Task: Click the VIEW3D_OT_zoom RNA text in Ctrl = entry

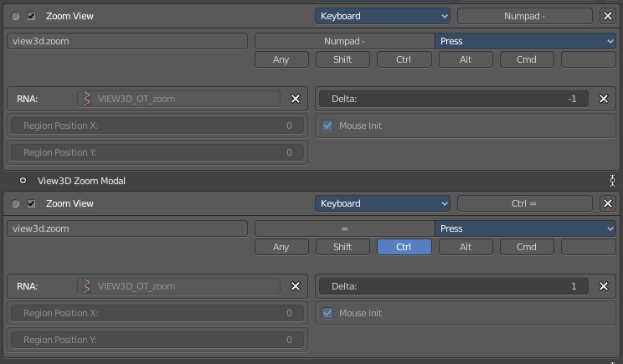Action: [x=136, y=286]
